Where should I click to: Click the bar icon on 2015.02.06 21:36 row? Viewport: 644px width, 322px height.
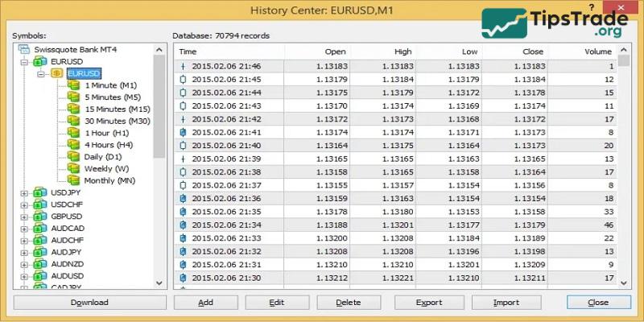pos(184,199)
